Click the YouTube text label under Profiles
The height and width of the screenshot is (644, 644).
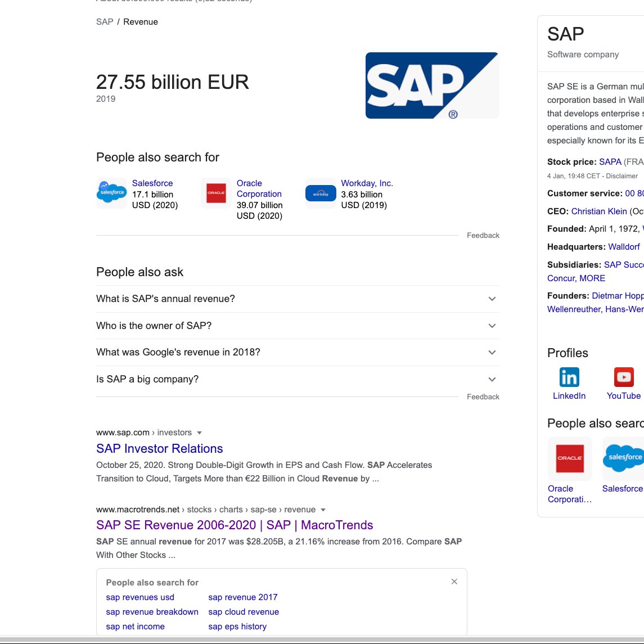[624, 396]
